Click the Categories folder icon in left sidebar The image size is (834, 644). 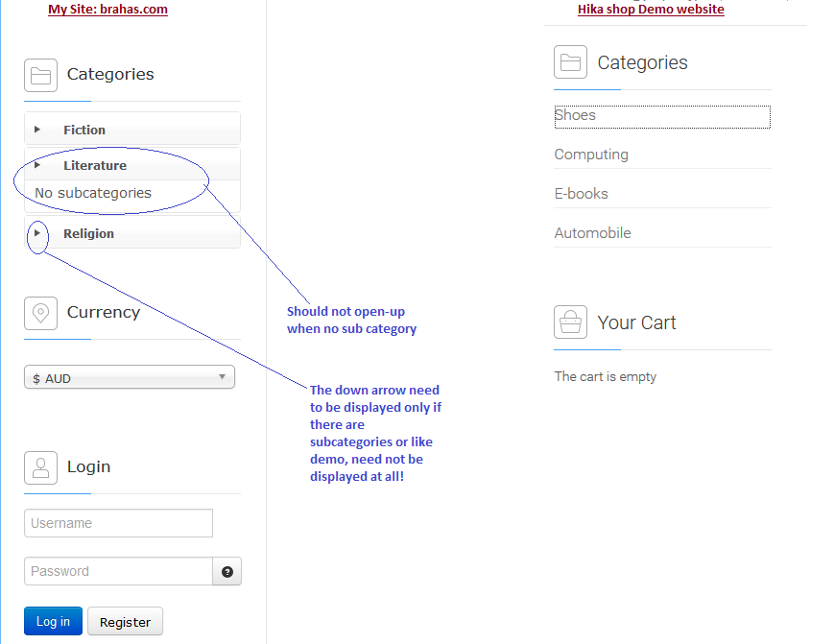(x=40, y=75)
